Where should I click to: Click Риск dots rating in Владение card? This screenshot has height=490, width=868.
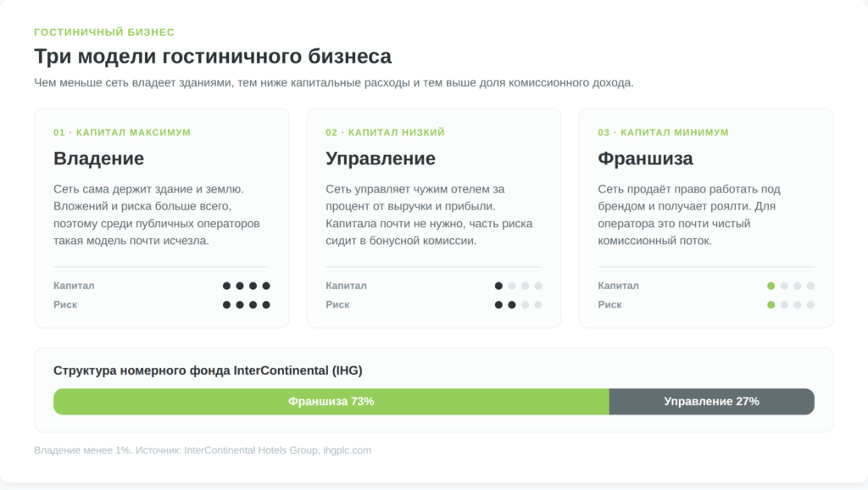coord(247,304)
